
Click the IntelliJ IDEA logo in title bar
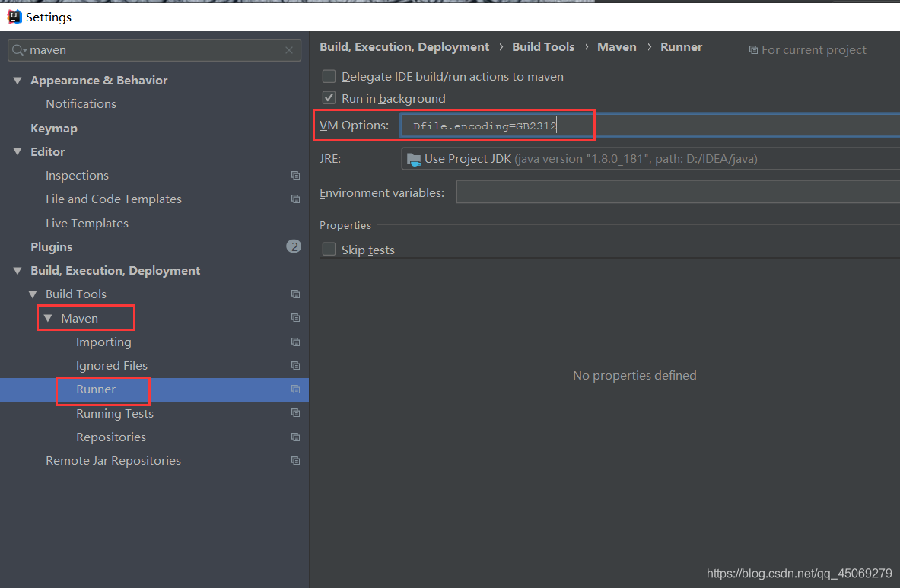point(14,17)
